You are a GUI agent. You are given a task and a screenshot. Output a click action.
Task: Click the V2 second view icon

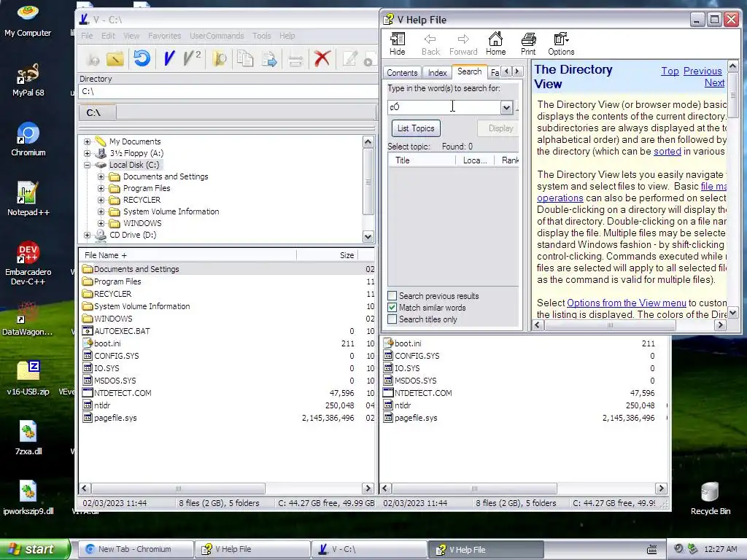click(192, 58)
